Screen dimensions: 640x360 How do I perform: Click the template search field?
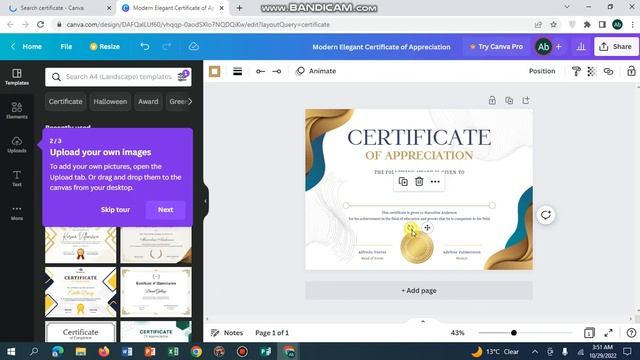(x=118, y=77)
